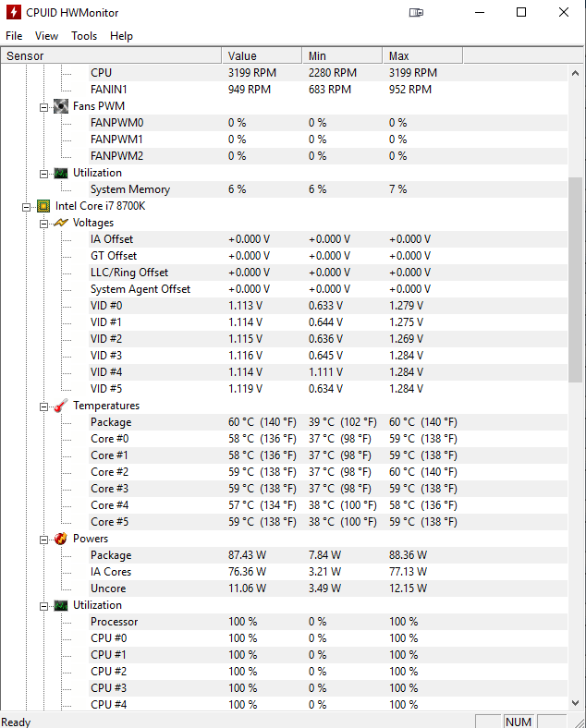
Task: Click the Intel Core i7 8700K chip icon
Action: [x=43, y=206]
